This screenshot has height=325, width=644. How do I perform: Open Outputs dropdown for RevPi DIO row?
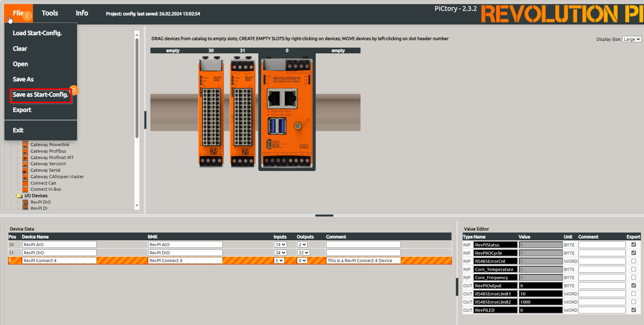coord(303,253)
